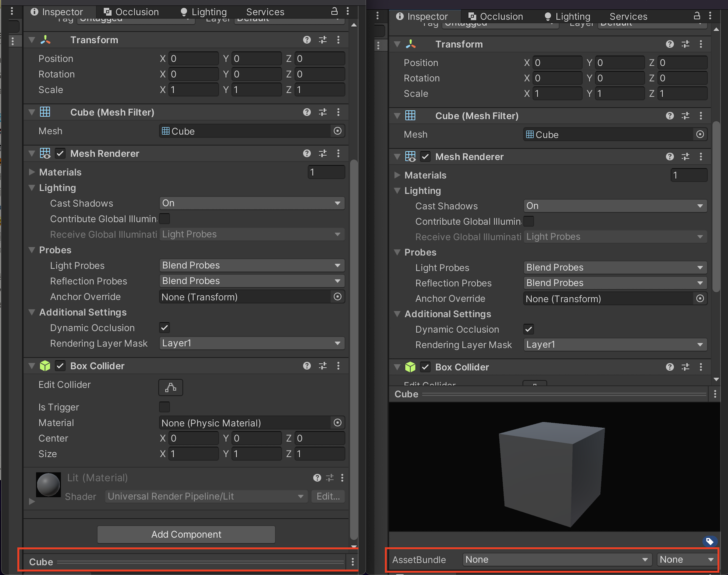The image size is (728, 575).
Task: Open AssetBundle None dropdown
Action: tap(556, 560)
